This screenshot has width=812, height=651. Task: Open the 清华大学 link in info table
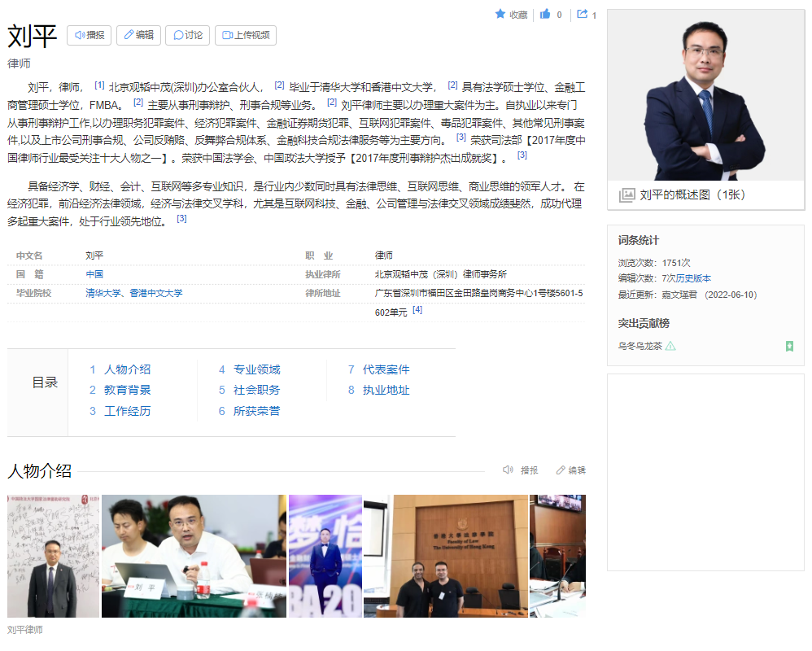click(103, 293)
